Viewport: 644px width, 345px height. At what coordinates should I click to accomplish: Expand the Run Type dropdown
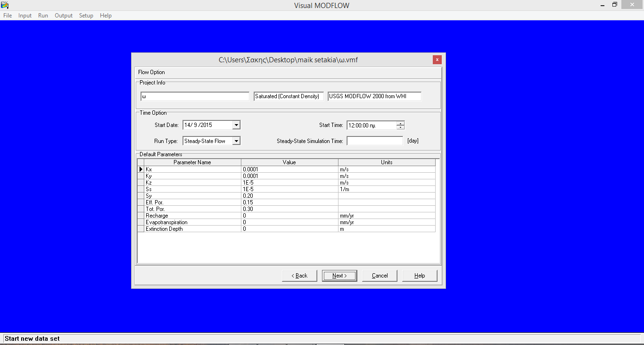click(237, 141)
